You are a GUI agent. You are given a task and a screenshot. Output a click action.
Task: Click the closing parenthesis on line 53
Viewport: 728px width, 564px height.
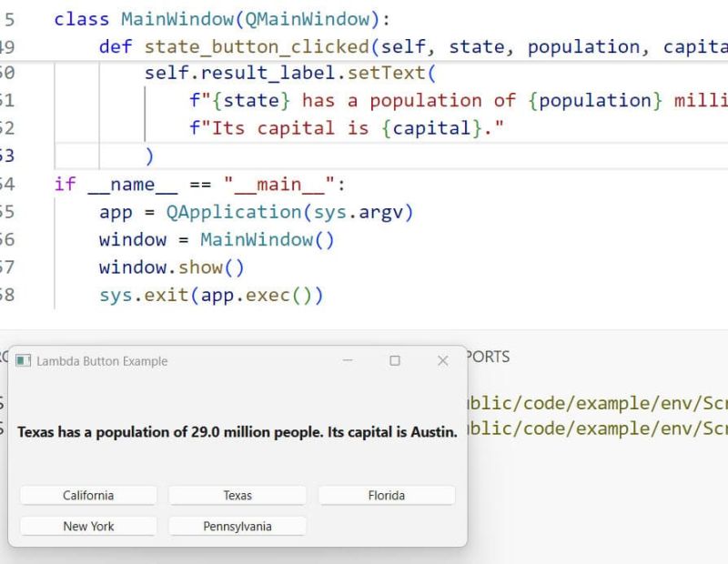tap(149, 156)
